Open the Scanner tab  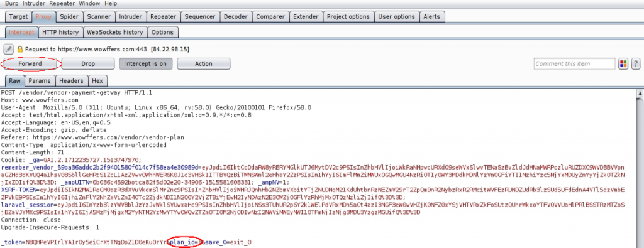[99, 17]
